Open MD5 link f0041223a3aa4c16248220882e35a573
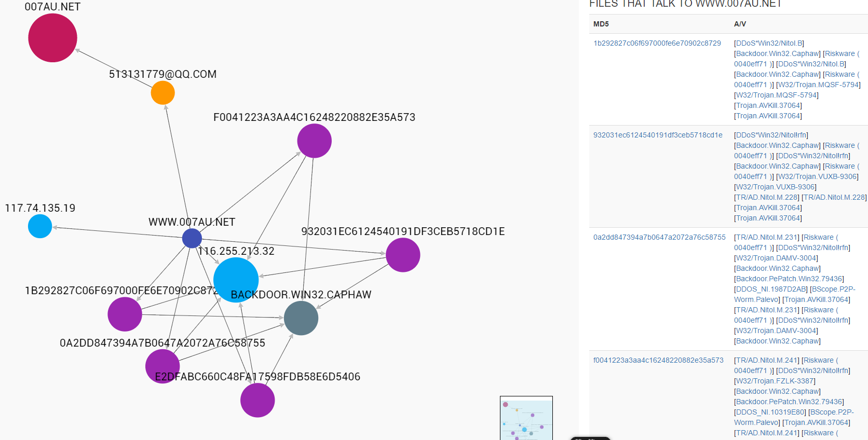 coord(658,360)
